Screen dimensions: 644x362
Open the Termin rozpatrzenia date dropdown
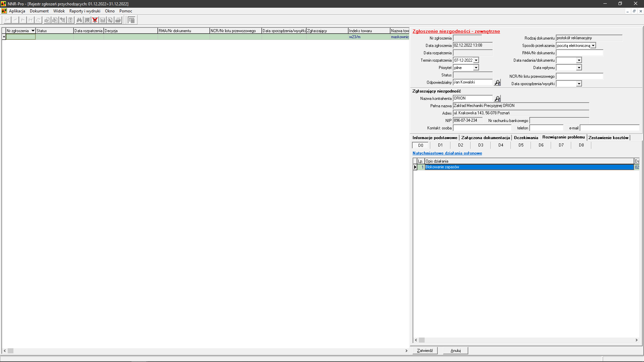pos(476,60)
